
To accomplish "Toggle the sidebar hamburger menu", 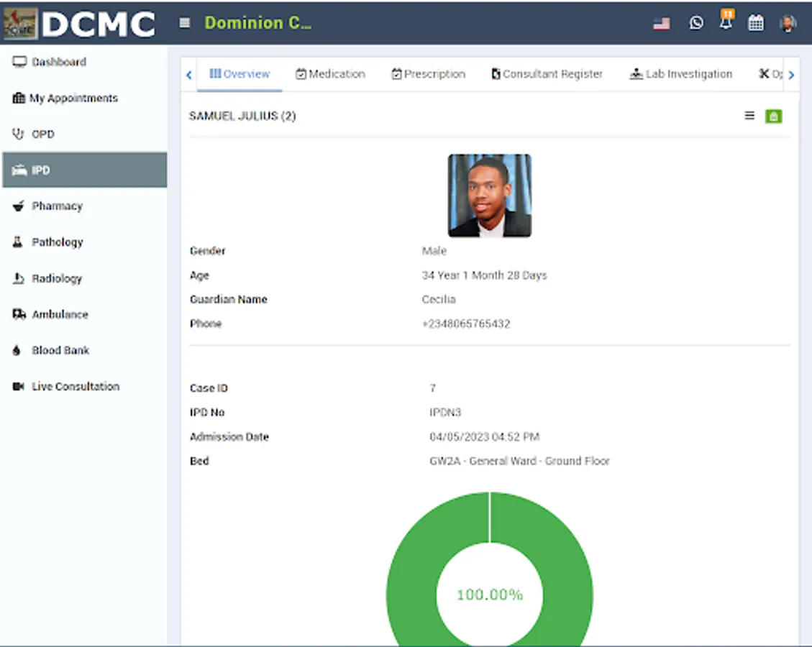I will point(184,23).
